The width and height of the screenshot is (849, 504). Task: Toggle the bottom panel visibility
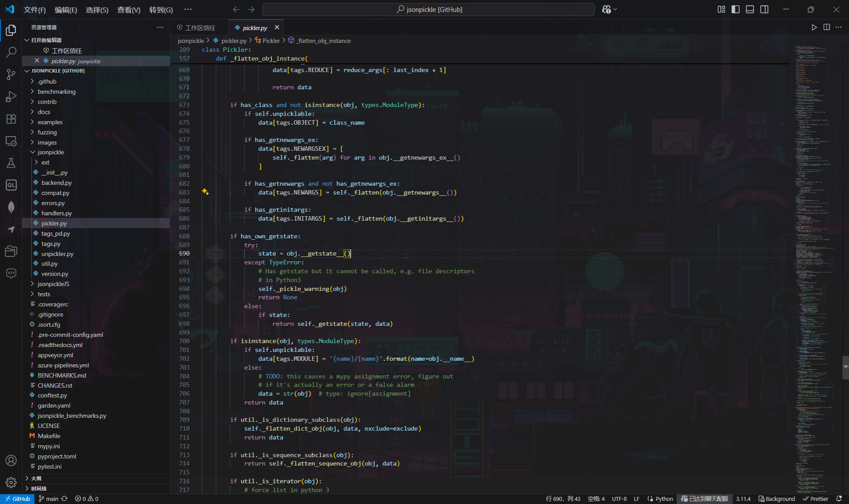[750, 9]
